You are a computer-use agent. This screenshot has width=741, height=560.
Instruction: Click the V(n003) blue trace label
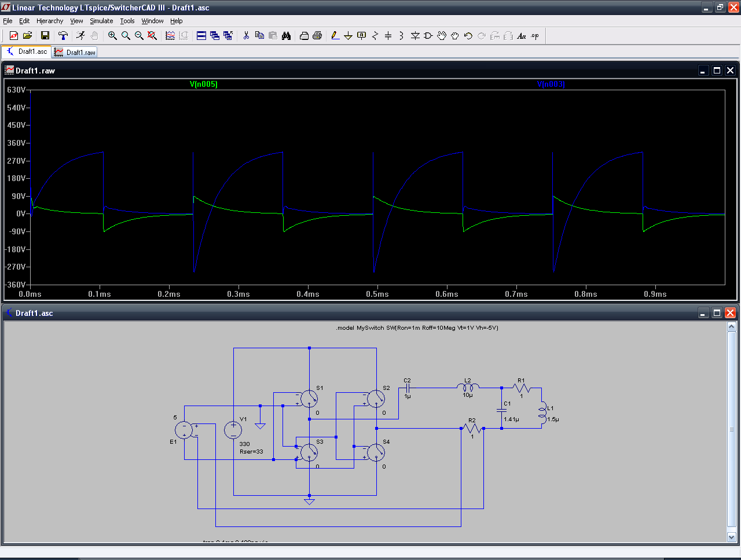click(551, 84)
